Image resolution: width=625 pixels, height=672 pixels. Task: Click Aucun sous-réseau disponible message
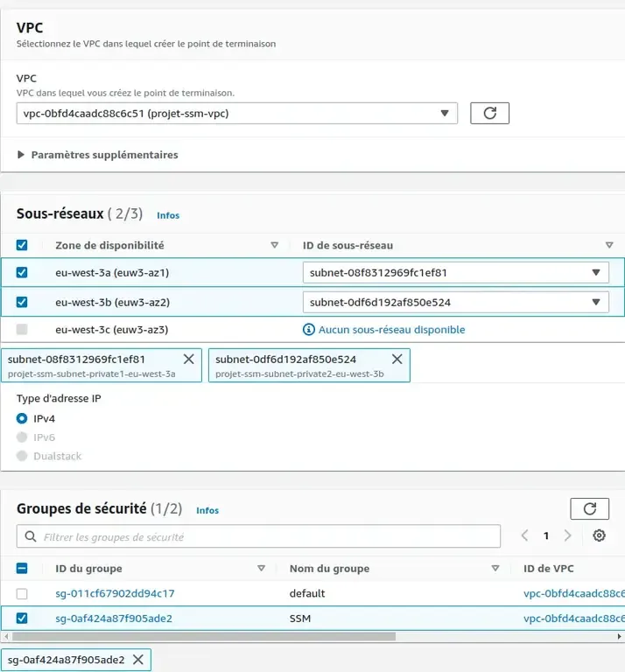pos(392,330)
